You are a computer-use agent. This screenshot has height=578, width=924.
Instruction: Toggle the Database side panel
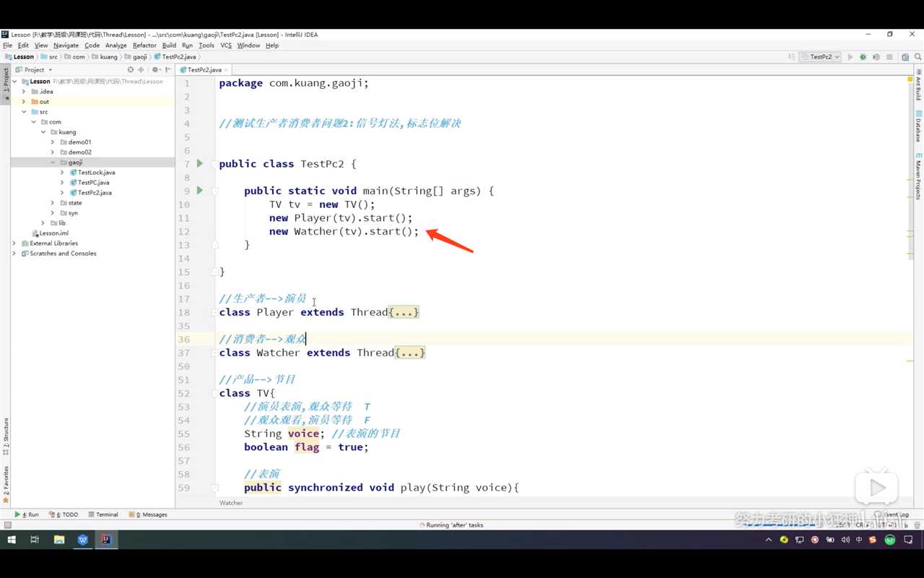(918, 127)
